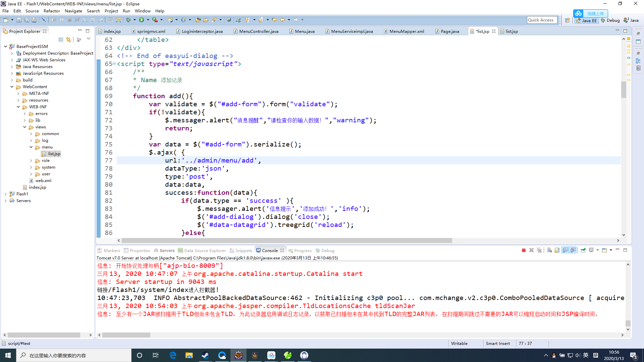Viewport: 644px width, 362px height.
Task: Collapse the BaseProjectSSM project node
Action: [6, 47]
